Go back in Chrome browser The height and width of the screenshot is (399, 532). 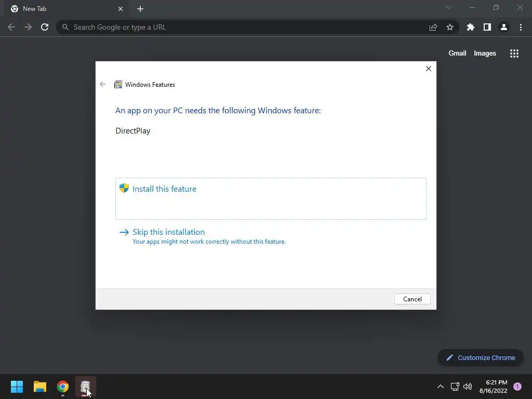(x=11, y=27)
